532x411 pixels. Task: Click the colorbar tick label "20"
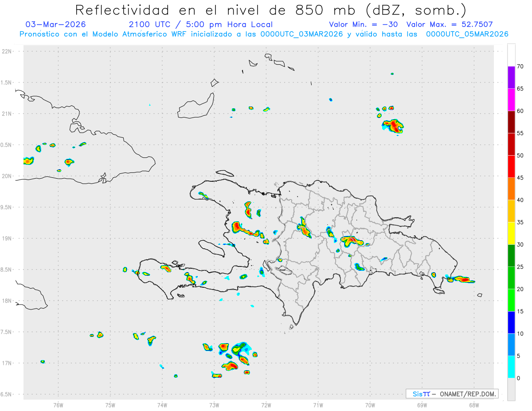[520, 289]
